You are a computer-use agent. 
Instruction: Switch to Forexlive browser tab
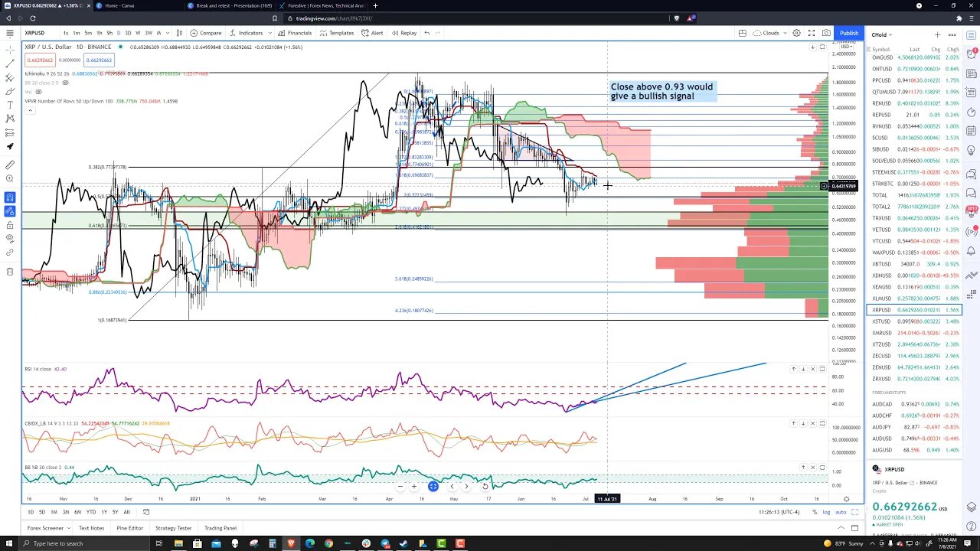[322, 5]
